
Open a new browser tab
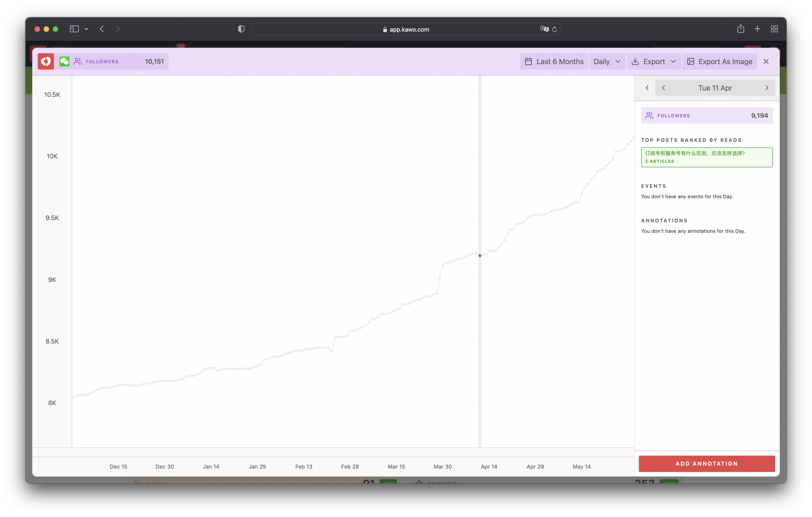757,29
